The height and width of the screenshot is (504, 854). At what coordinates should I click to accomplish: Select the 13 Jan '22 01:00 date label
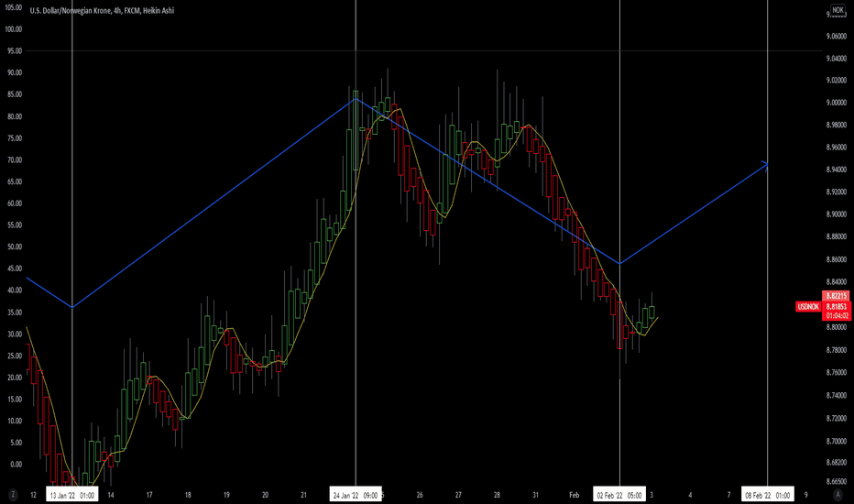tap(71, 495)
